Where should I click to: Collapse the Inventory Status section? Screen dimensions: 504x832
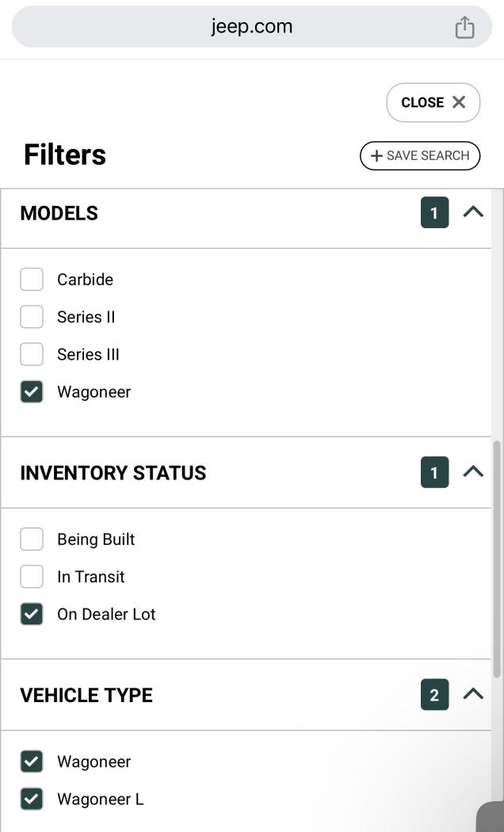click(x=473, y=472)
